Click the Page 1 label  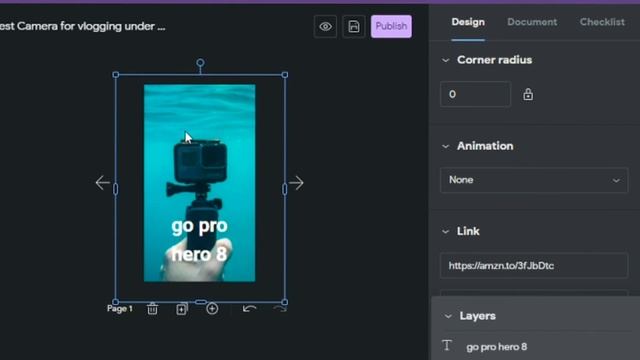(120, 309)
